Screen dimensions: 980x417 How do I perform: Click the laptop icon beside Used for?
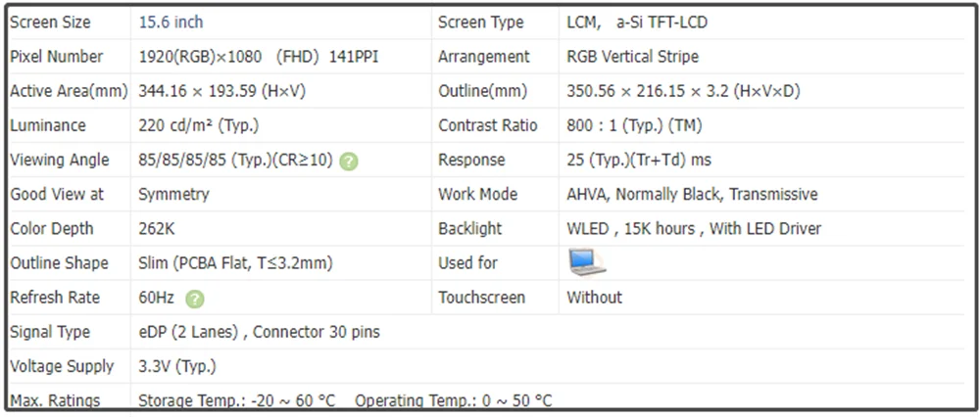[x=587, y=262]
